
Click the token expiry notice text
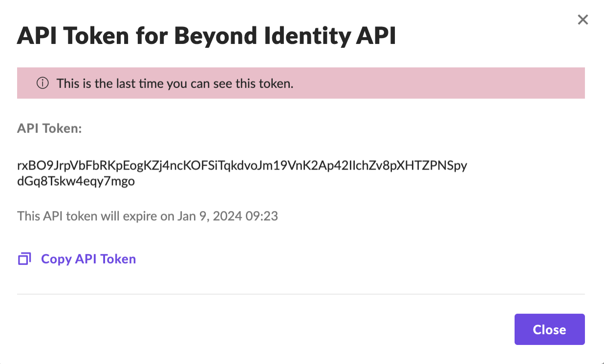pyautogui.click(x=147, y=216)
